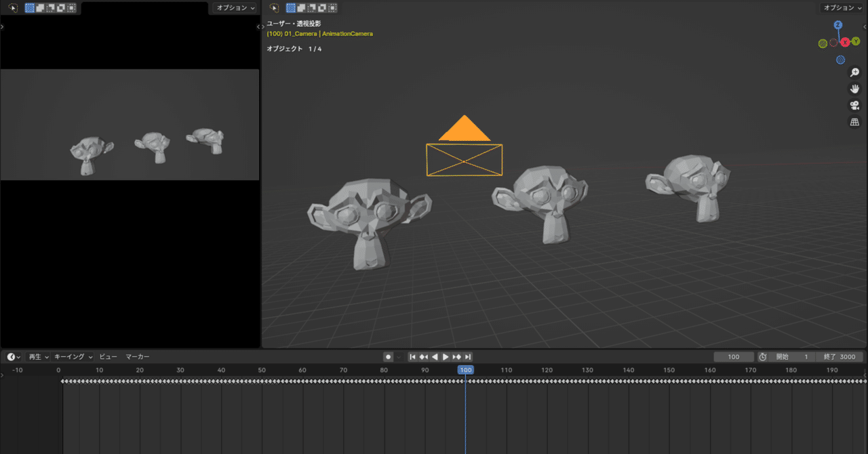Enable auto keyframing with the record button
The image size is (868, 454).
[387, 356]
